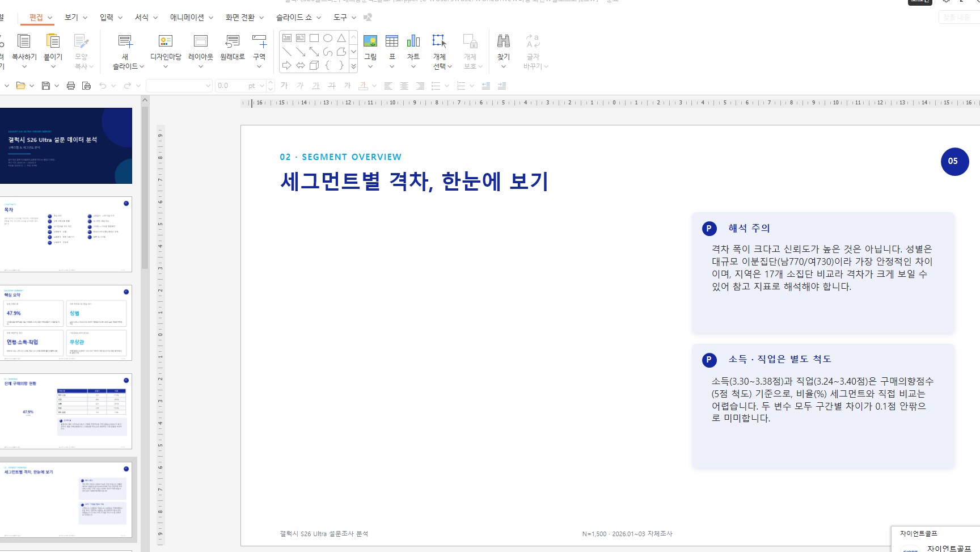Expand the shapes gallery more arrow
Screen dimensions: 980x552
pos(353,66)
